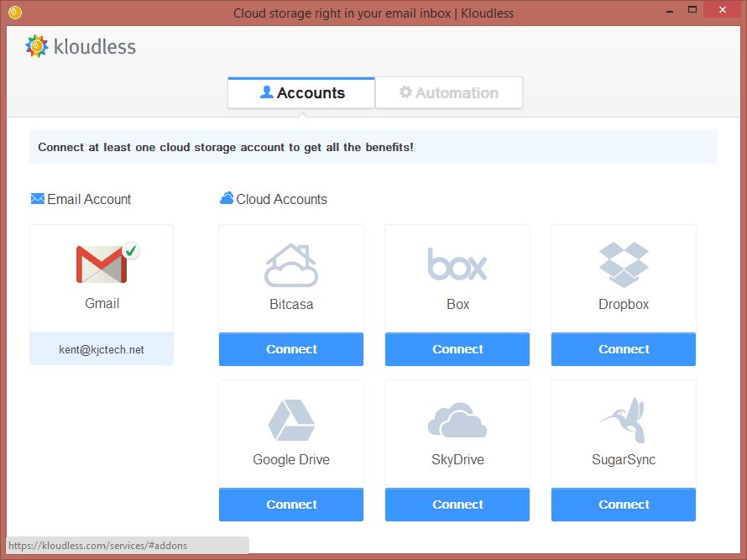Screen dimensions: 747x560
Task: Close the Kloudless window
Action: (x=722, y=9)
